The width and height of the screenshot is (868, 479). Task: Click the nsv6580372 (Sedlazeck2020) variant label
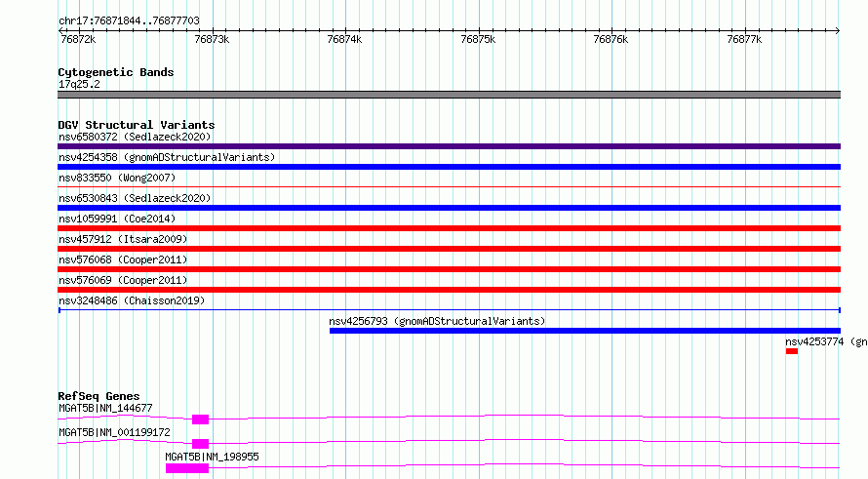click(135, 137)
